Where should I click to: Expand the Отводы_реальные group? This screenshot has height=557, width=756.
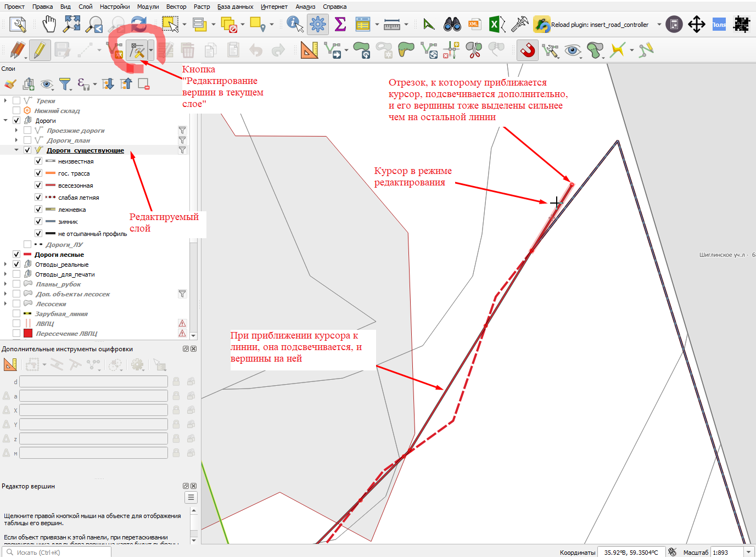pos(5,265)
